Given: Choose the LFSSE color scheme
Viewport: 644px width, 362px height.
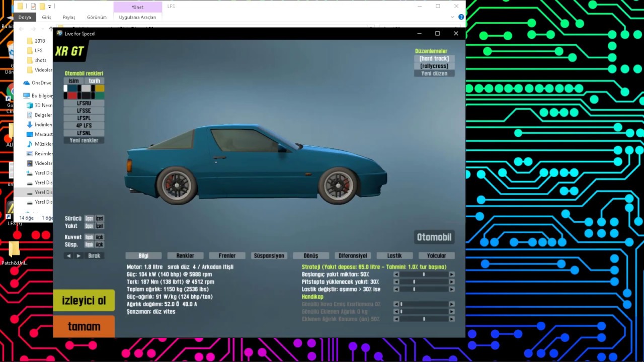Looking at the screenshot, I should pyautogui.click(x=84, y=111).
